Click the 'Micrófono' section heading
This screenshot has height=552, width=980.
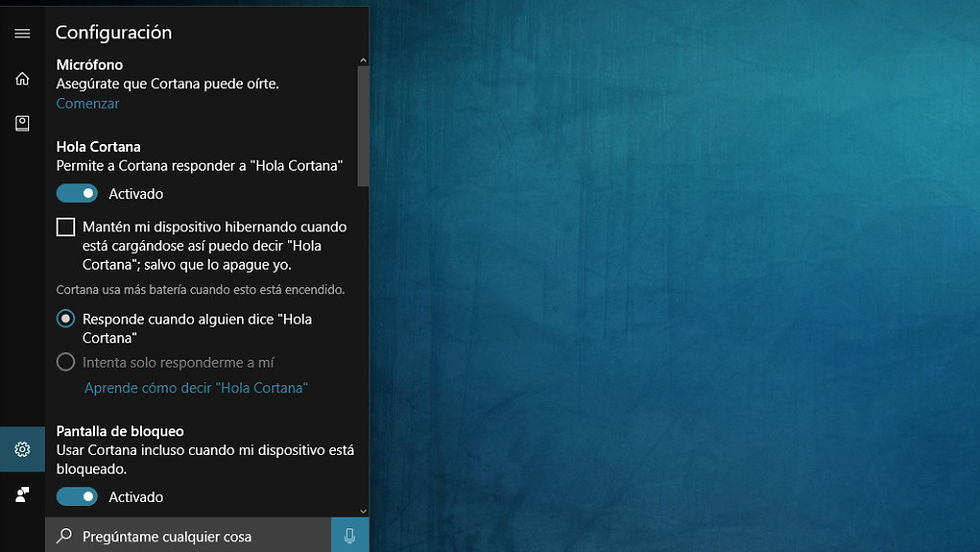pyautogui.click(x=89, y=64)
